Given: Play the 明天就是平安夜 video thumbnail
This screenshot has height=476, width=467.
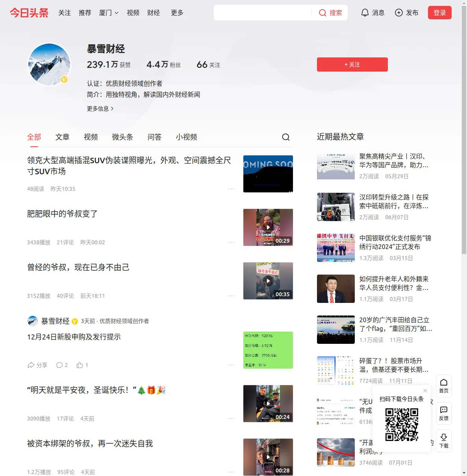Looking at the screenshot, I should coord(268,404).
